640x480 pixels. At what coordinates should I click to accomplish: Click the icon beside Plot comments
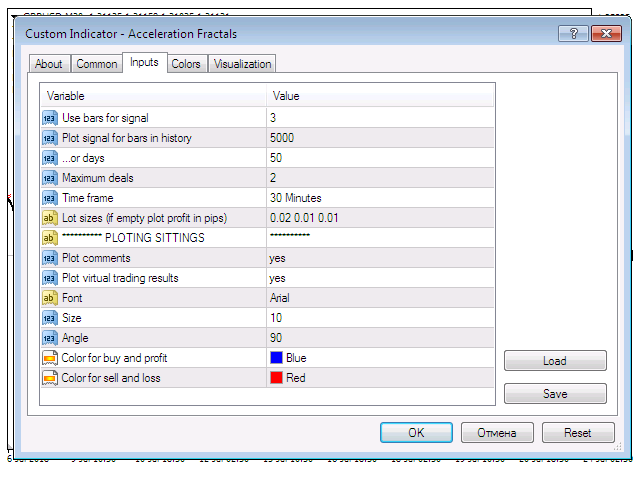click(49, 258)
